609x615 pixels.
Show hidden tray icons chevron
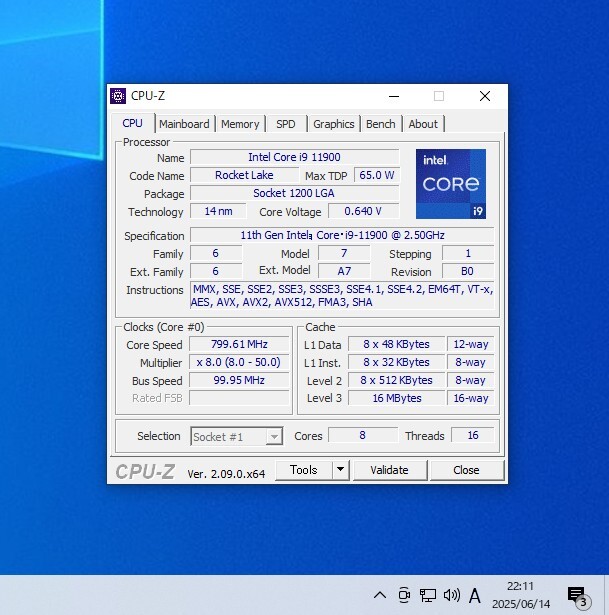click(x=380, y=595)
